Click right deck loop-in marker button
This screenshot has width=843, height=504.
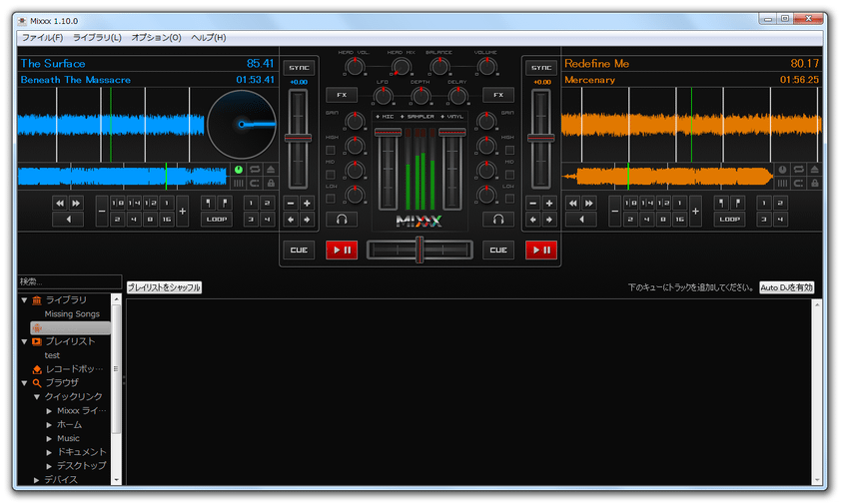point(721,204)
